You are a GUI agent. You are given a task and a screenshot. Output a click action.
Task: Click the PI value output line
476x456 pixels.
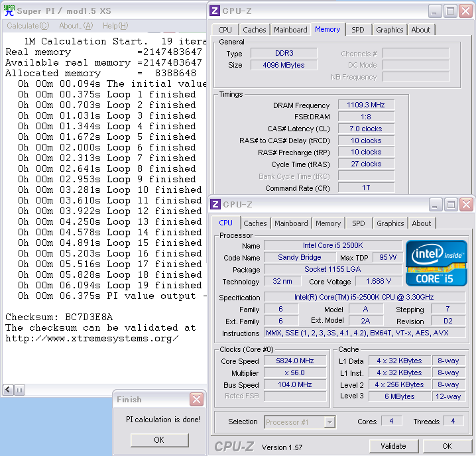point(112,296)
